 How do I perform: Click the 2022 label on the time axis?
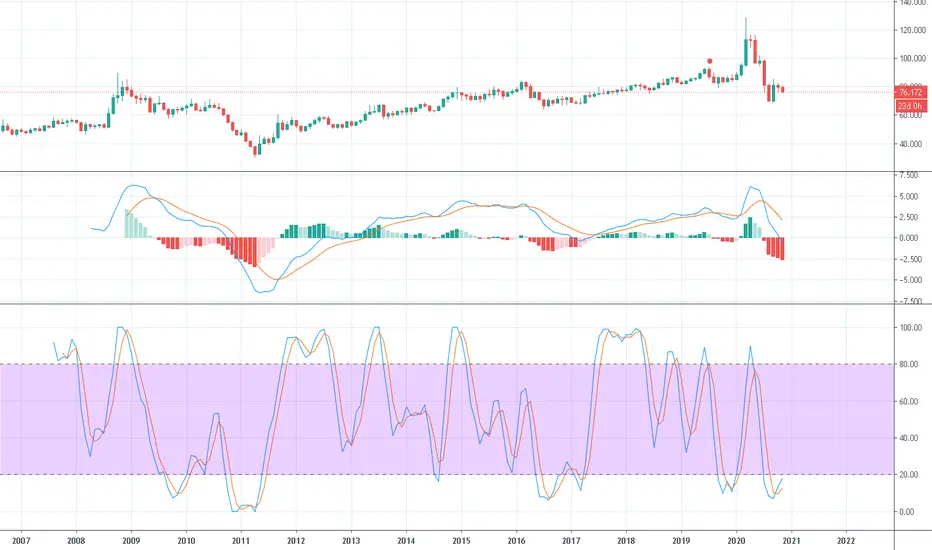(x=846, y=540)
